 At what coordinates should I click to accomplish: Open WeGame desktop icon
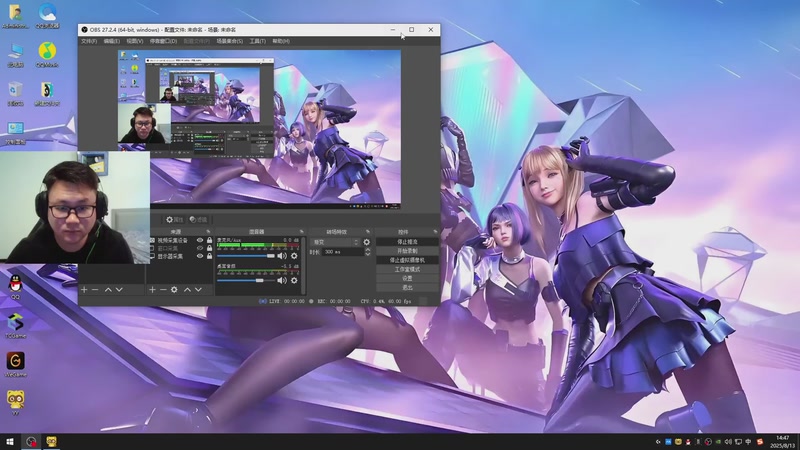15,364
